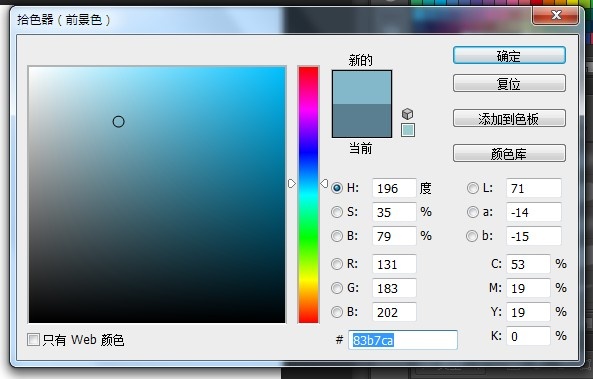
Task: Click the 添加到色板 button
Action: (x=509, y=118)
